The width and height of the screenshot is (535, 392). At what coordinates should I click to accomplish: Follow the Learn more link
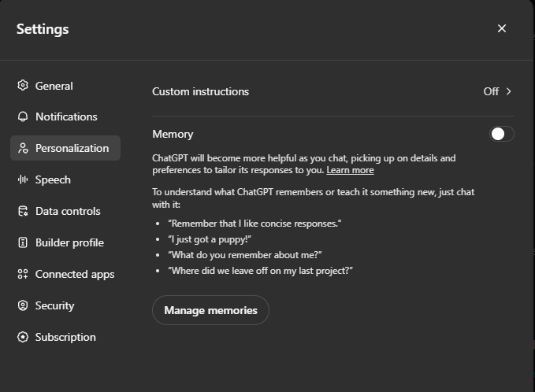(x=350, y=170)
